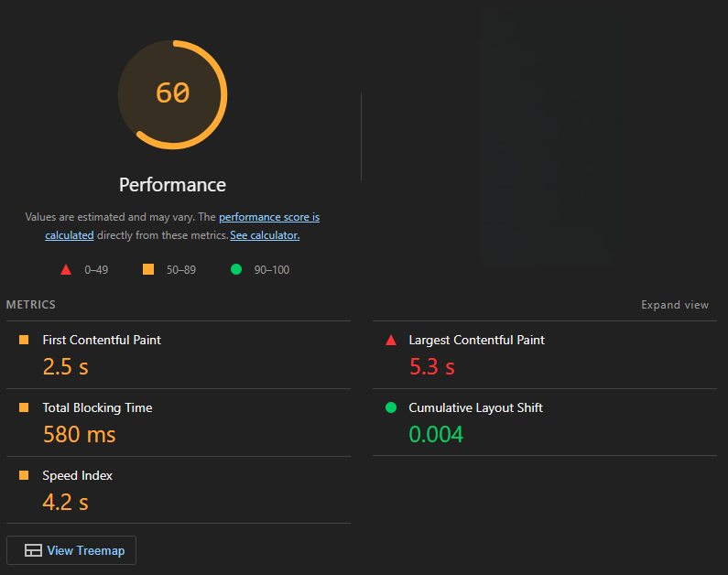Click the METRICS section header

tap(31, 305)
